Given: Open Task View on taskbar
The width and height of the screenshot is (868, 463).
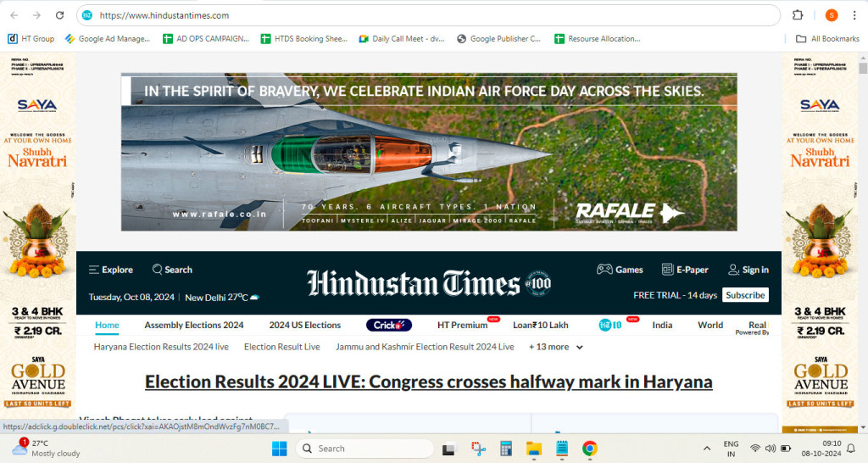Looking at the screenshot, I should (x=448, y=449).
